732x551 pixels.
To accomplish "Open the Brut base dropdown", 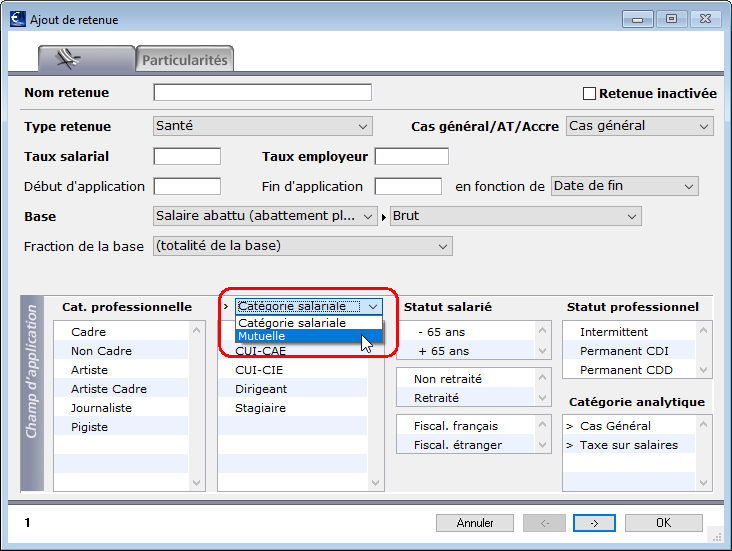I will coord(515,216).
